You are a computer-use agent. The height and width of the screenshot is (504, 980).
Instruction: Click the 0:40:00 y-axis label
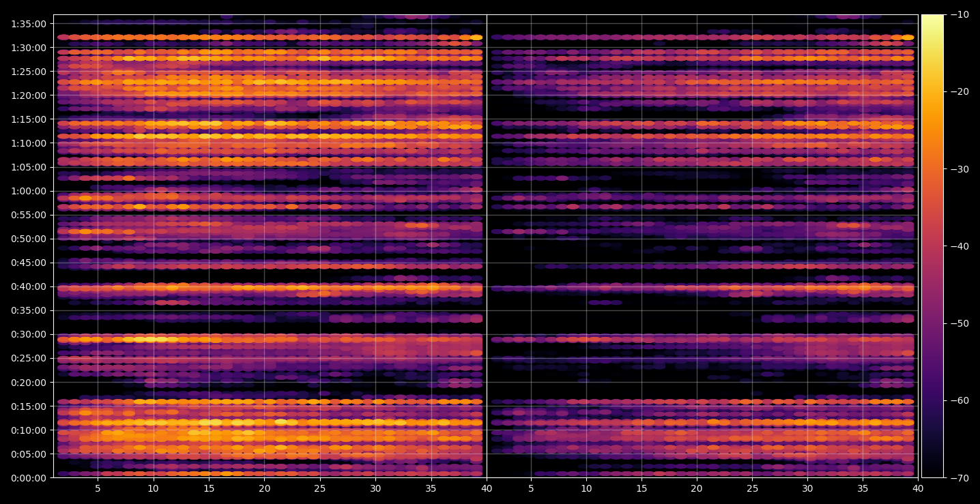tap(29, 287)
